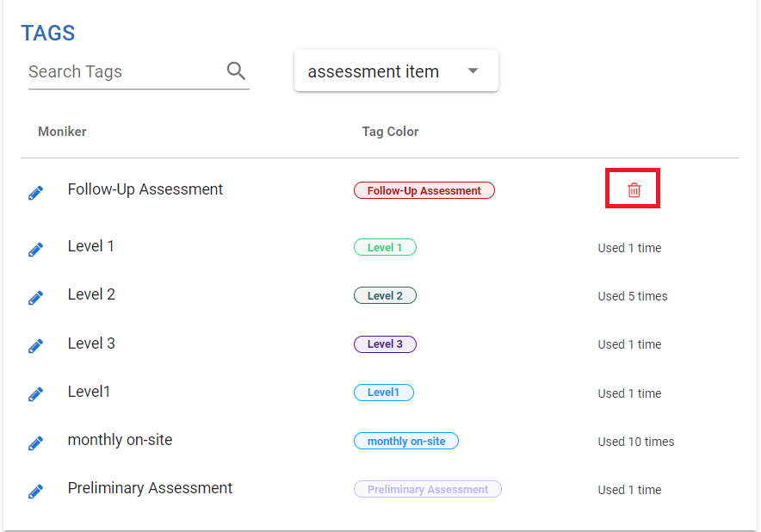761x532 pixels.
Task: Select the green Level 1 tag chip
Action: pos(385,248)
